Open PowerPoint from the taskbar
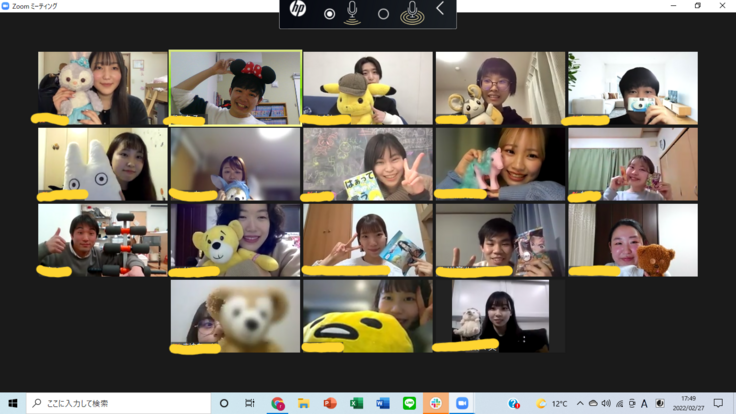 click(330, 403)
